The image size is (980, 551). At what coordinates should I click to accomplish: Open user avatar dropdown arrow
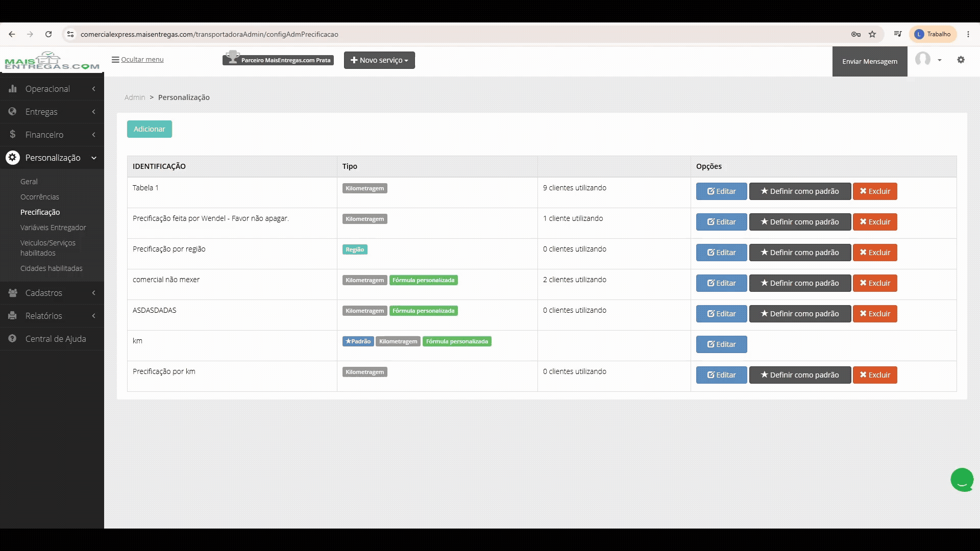tap(939, 60)
